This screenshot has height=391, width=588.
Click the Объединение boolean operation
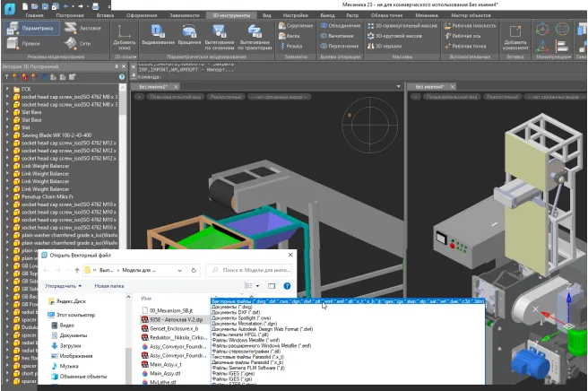346,26
